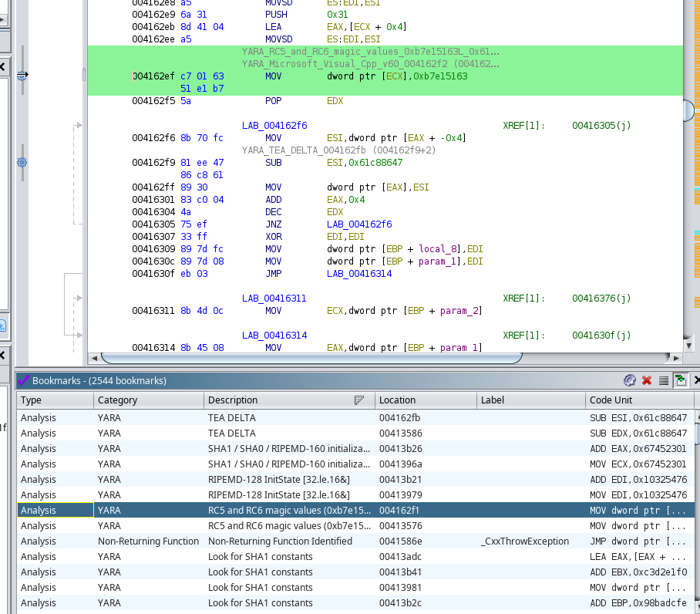Follow XREF 00416305(j) reference
700x614 pixels.
click(x=601, y=126)
